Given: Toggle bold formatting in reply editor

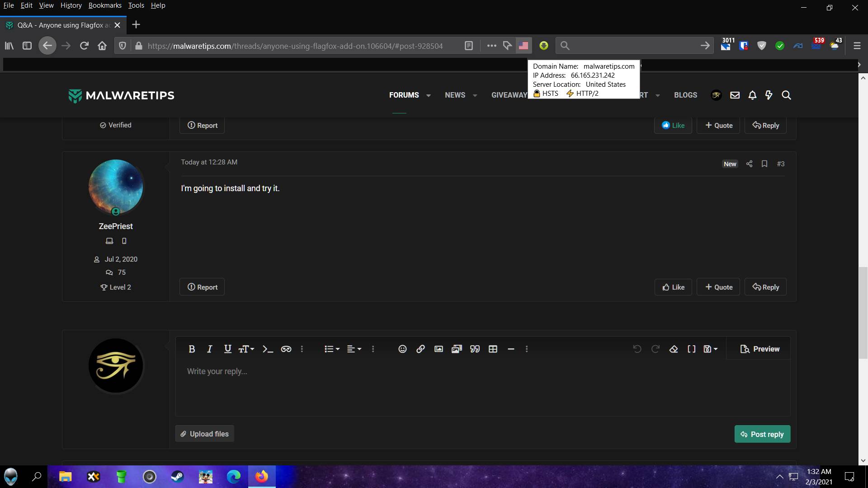Looking at the screenshot, I should pos(192,349).
